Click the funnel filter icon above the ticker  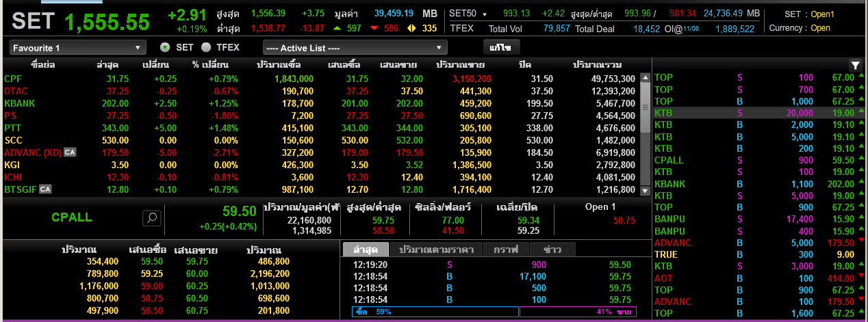(856, 66)
